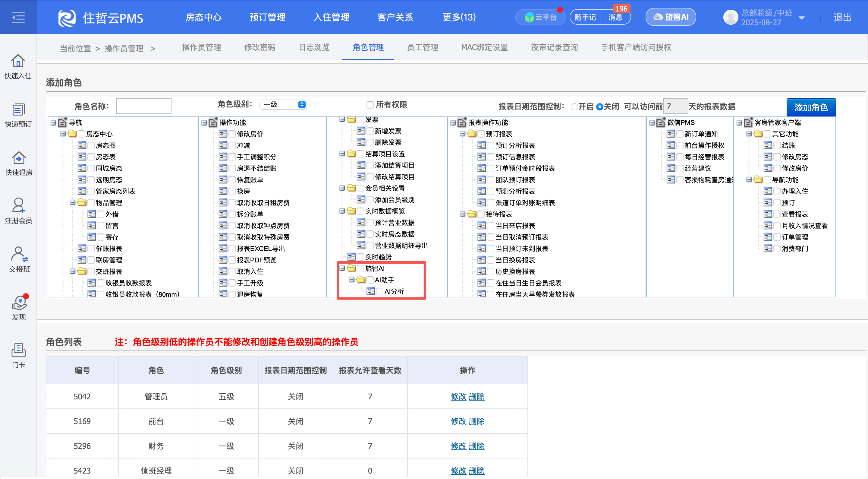The height and width of the screenshot is (479, 868).
Task: Click the 导航 tree root icon
Action: tap(62, 122)
